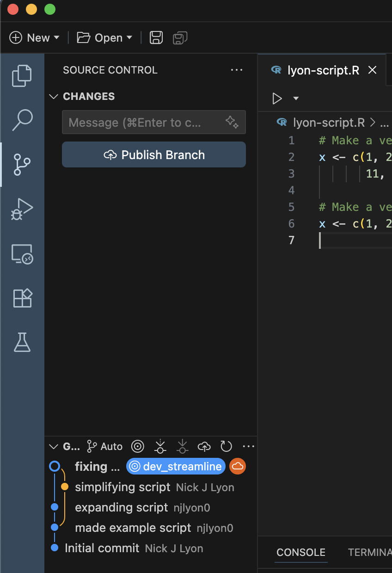The width and height of the screenshot is (392, 573).
Task: Open the Run button dropdown arrow
Action: (296, 99)
